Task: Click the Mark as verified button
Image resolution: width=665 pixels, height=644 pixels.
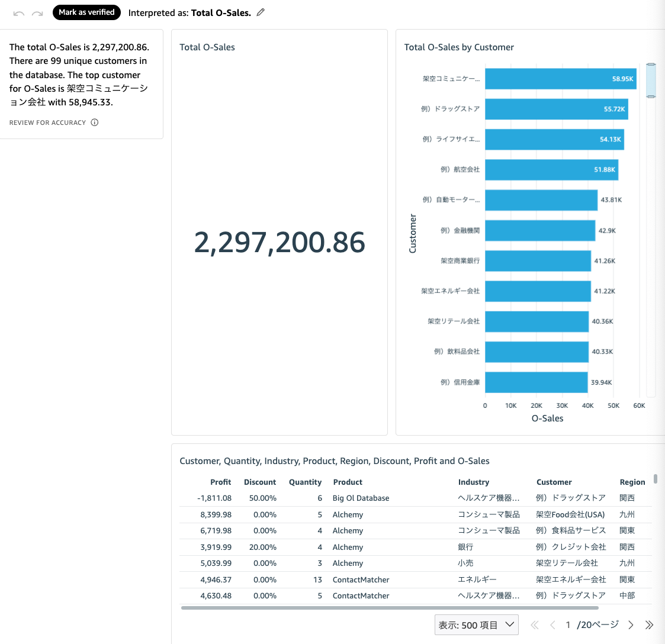Action: click(x=86, y=12)
